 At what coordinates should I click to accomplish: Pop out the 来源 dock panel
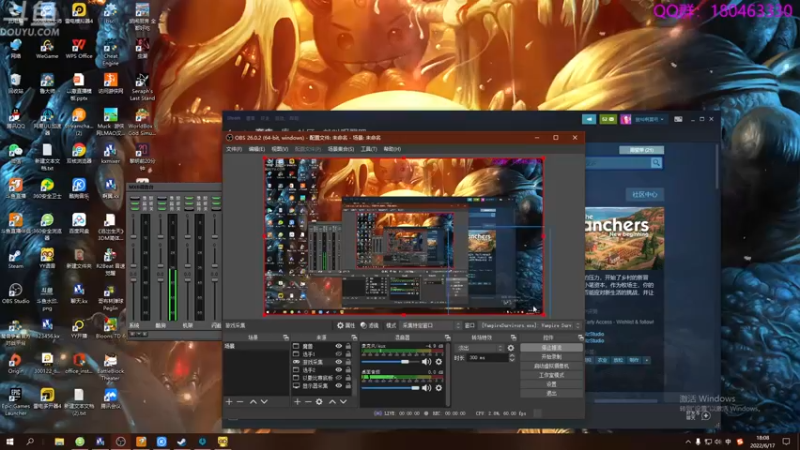coord(354,338)
